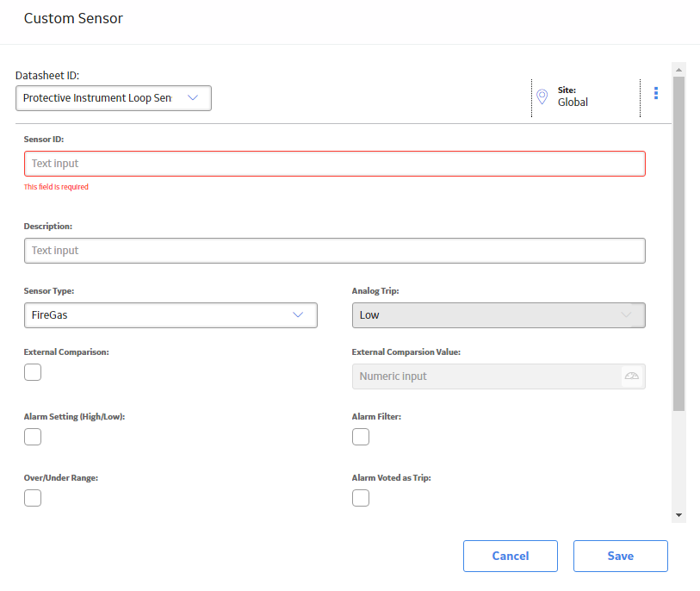Click the Analog Trip chevron arrow
The height and width of the screenshot is (591, 700).
626,315
